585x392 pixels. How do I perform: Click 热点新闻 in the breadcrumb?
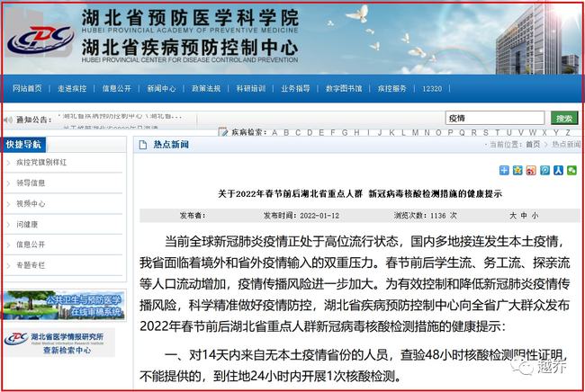[566, 144]
